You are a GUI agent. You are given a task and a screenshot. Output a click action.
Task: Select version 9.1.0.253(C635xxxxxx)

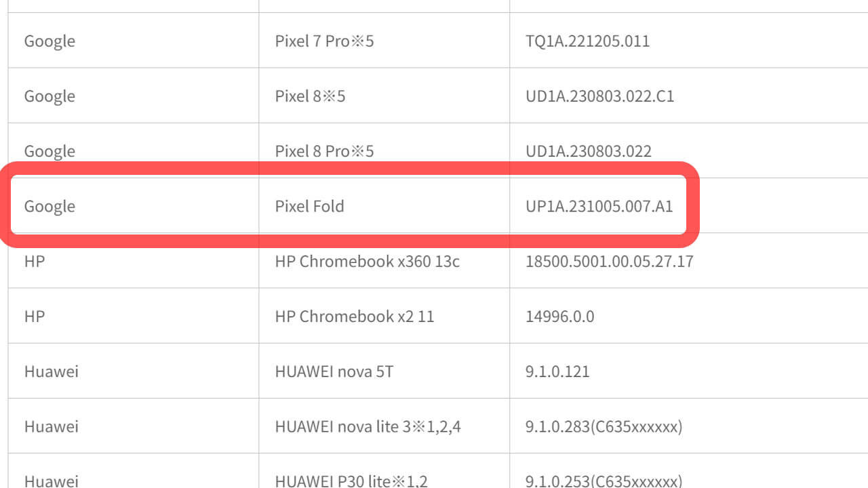pos(604,481)
